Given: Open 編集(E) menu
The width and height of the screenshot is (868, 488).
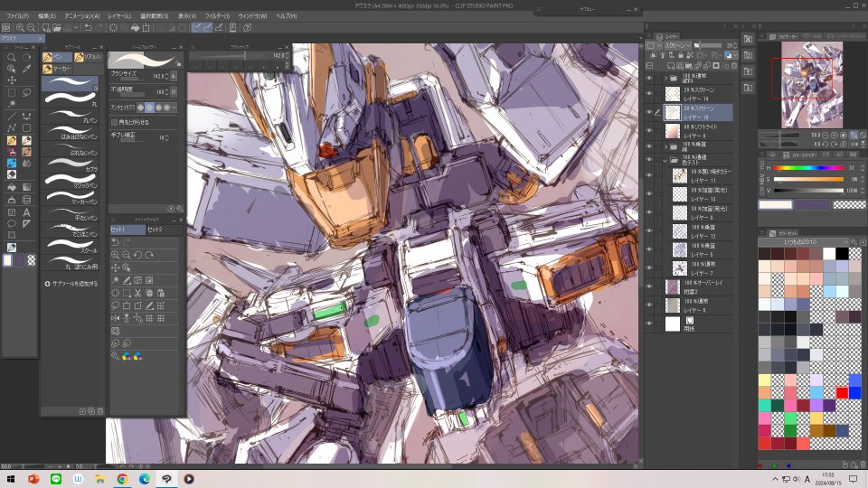Looking at the screenshot, I should point(46,16).
